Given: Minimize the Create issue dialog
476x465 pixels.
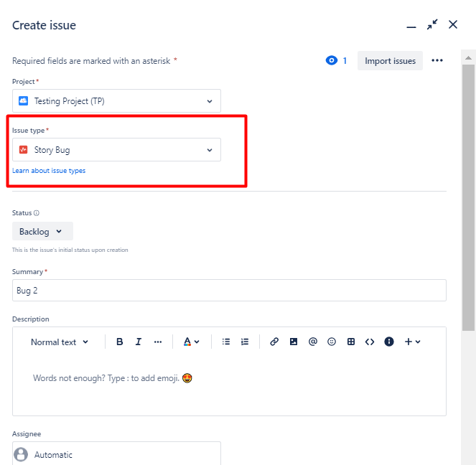Looking at the screenshot, I should [411, 26].
